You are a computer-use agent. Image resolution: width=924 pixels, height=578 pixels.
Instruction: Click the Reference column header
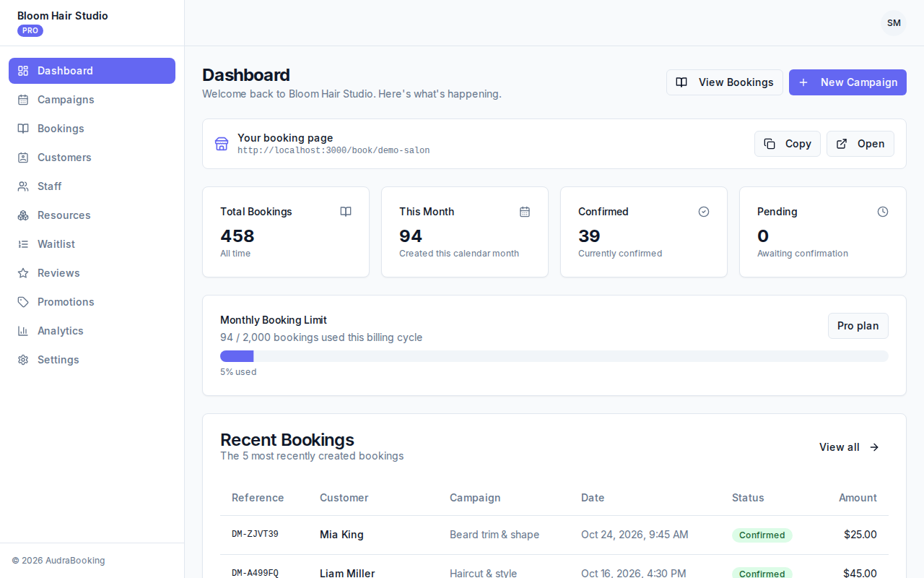pos(258,498)
